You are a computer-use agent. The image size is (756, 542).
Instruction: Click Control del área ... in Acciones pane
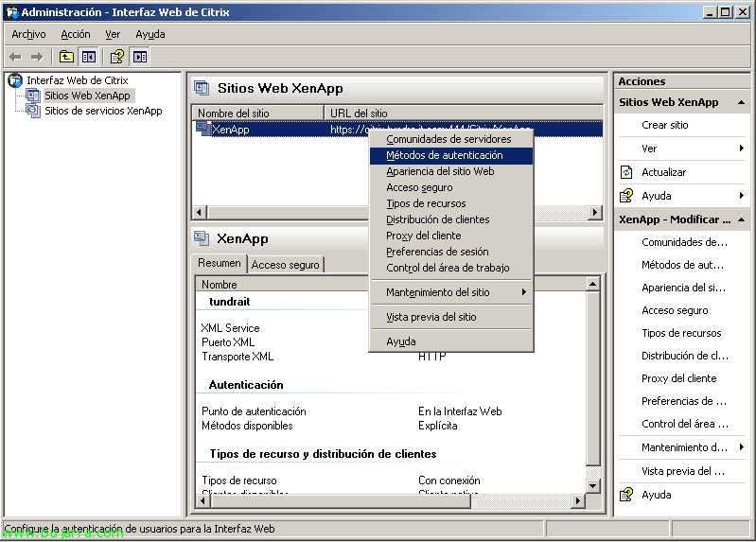coord(685,424)
